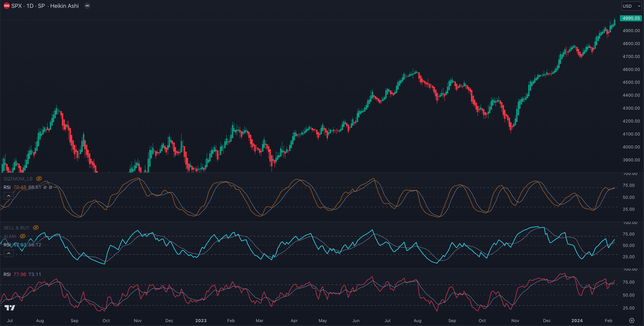Show the hidden SQZMOM_LB indicator
The width and height of the screenshot is (644, 326).
(x=39, y=179)
